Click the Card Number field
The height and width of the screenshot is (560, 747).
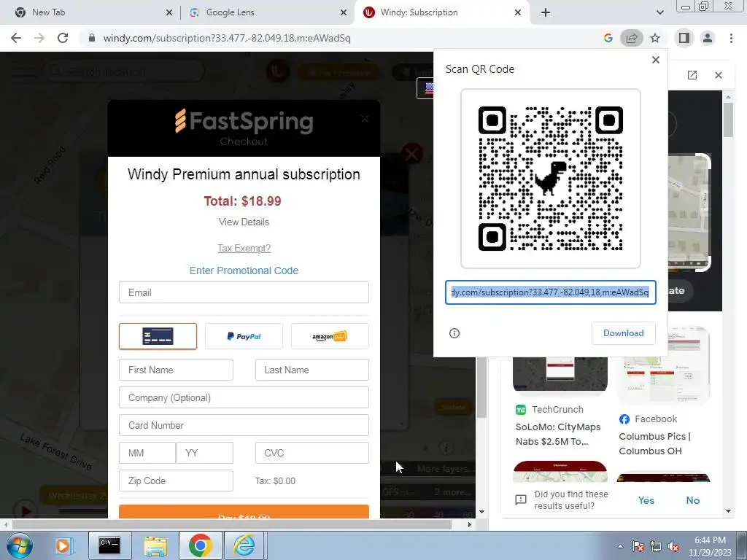coord(244,425)
